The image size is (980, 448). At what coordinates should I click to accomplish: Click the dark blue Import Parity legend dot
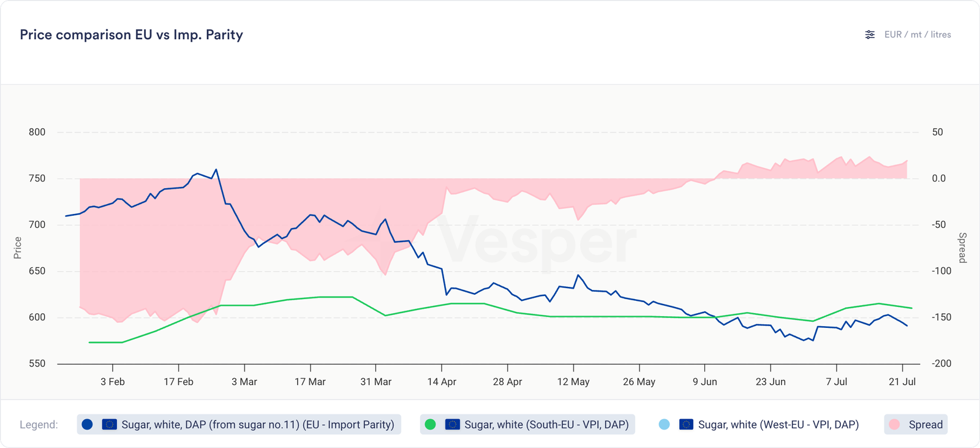pyautogui.click(x=87, y=425)
